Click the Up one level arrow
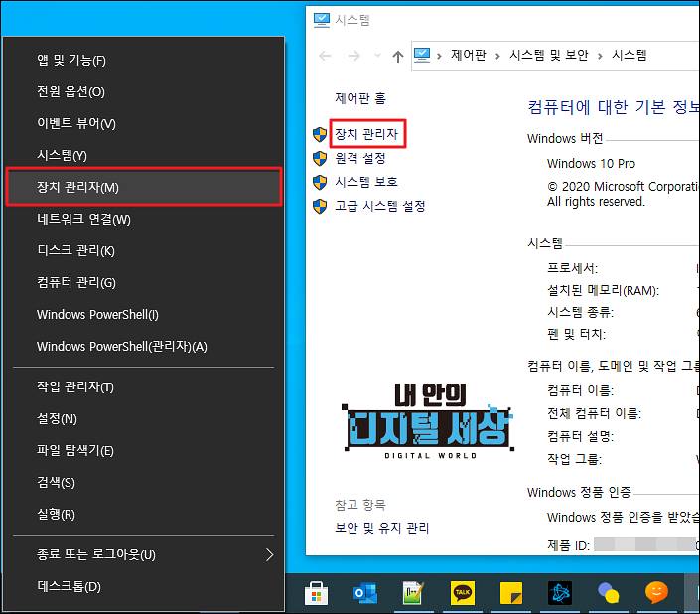 click(x=398, y=56)
